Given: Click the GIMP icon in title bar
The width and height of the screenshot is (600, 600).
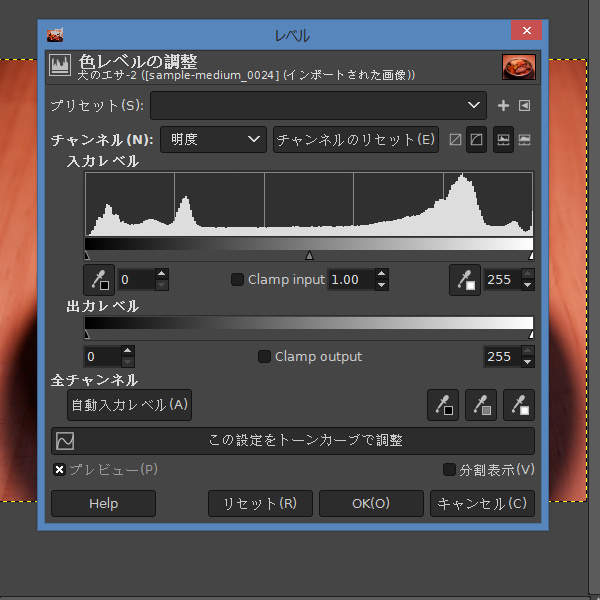Looking at the screenshot, I should click(55, 35).
